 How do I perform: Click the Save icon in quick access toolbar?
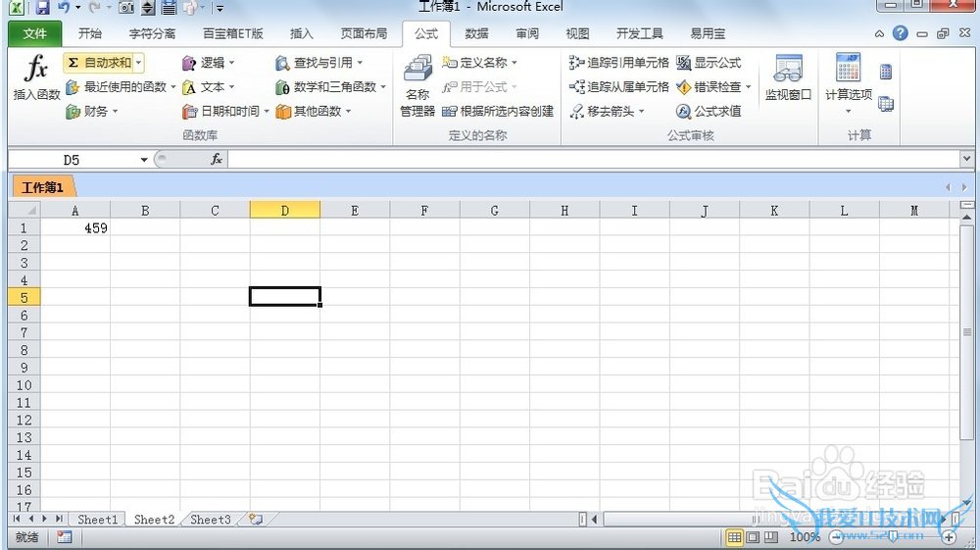pyautogui.click(x=42, y=8)
